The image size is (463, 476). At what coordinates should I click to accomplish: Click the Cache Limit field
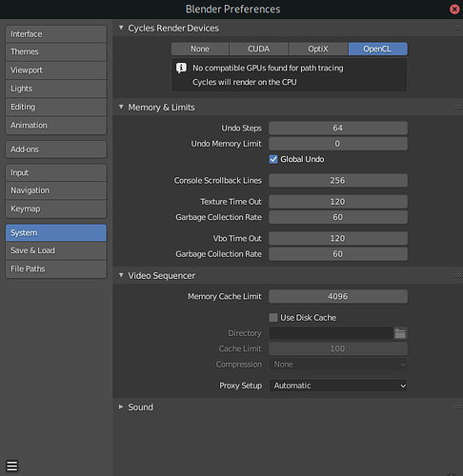338,348
